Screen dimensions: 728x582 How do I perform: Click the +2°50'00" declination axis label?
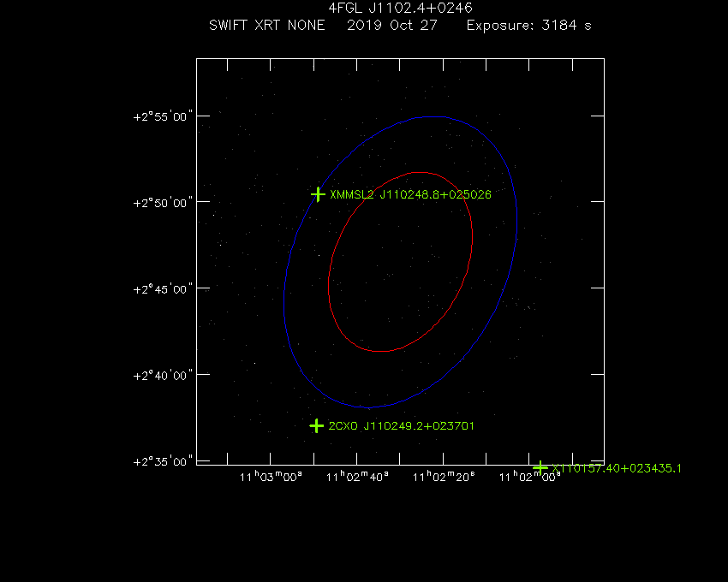pos(163,203)
